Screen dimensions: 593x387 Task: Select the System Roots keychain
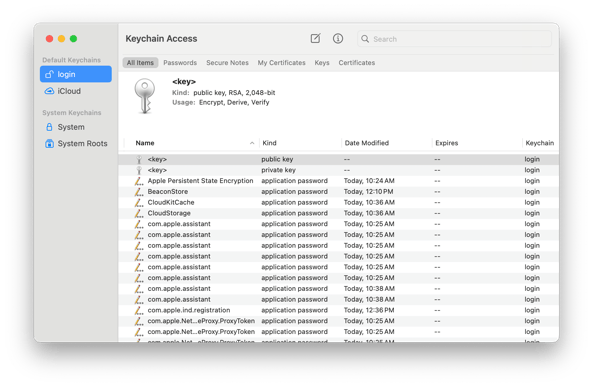point(76,143)
